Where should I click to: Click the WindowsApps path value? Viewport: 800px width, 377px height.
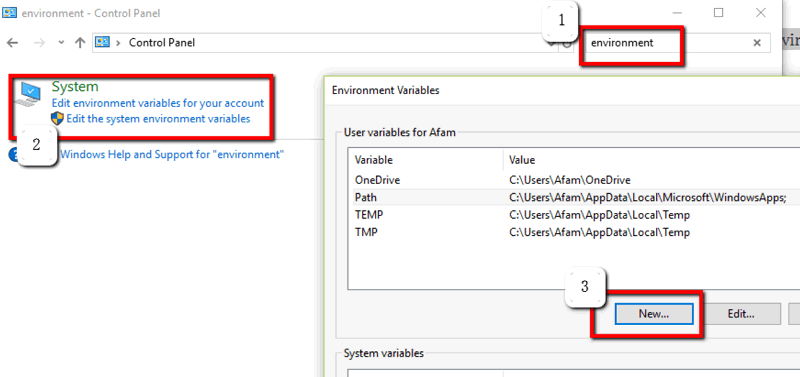[x=648, y=197]
